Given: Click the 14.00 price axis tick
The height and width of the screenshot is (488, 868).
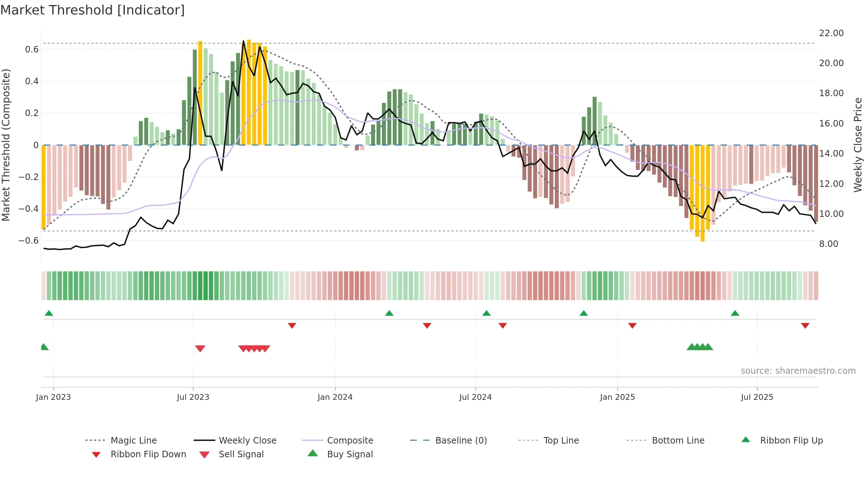Looking at the screenshot, I should pyautogui.click(x=831, y=154).
